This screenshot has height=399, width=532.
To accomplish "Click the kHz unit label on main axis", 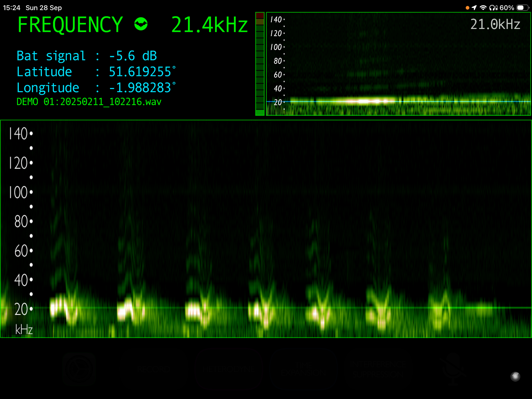I will (24, 329).
